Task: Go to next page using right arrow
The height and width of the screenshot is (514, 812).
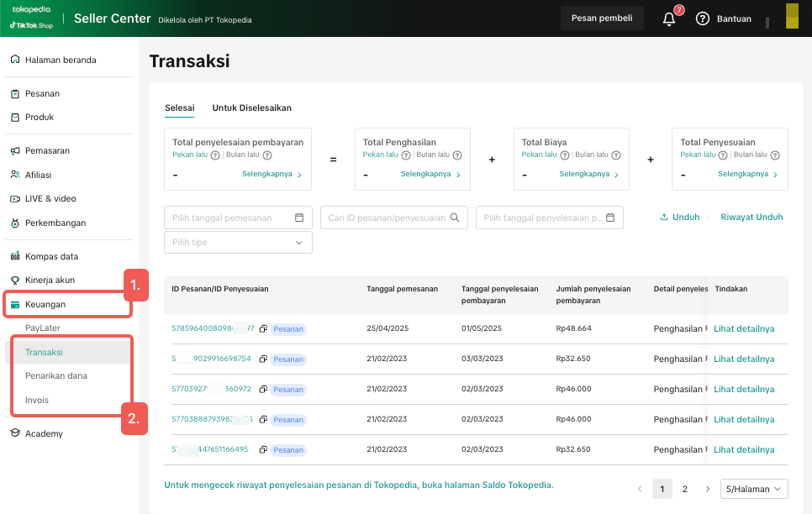Action: (708, 489)
